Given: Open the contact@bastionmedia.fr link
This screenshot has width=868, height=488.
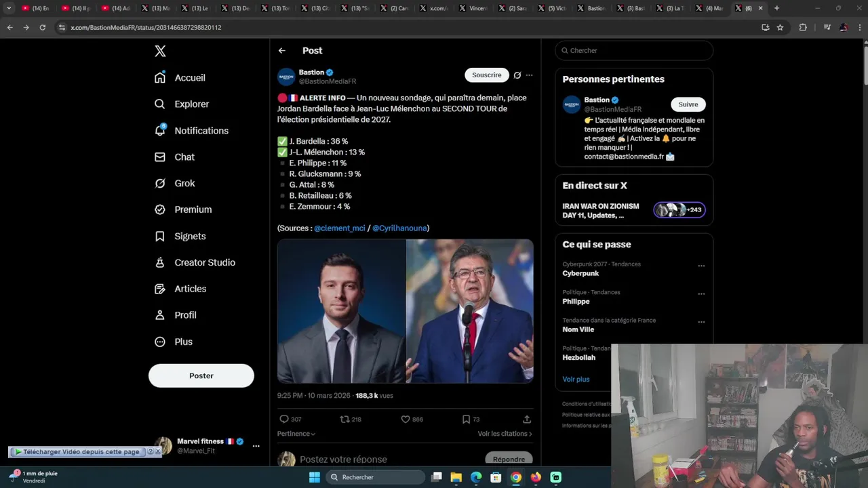Looking at the screenshot, I should 624,157.
